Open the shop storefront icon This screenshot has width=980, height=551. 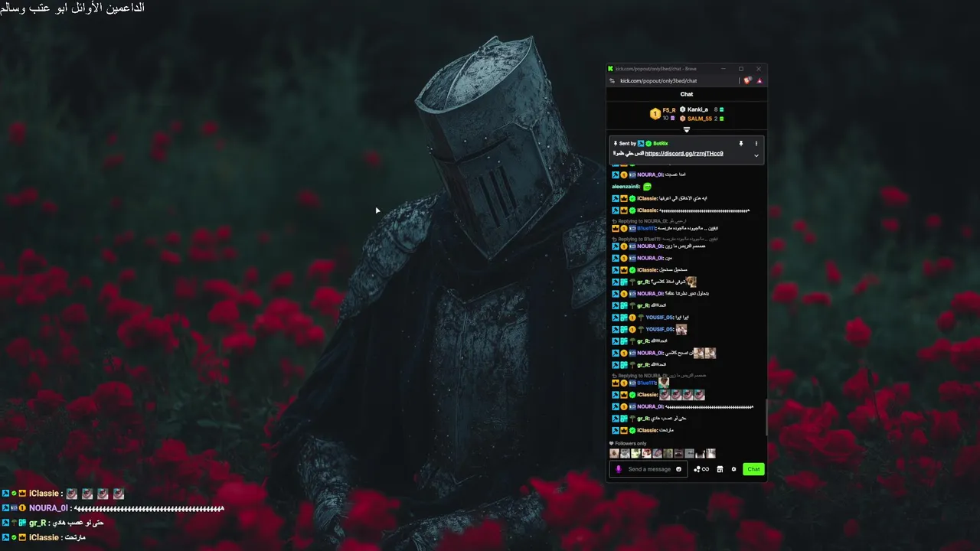click(720, 469)
